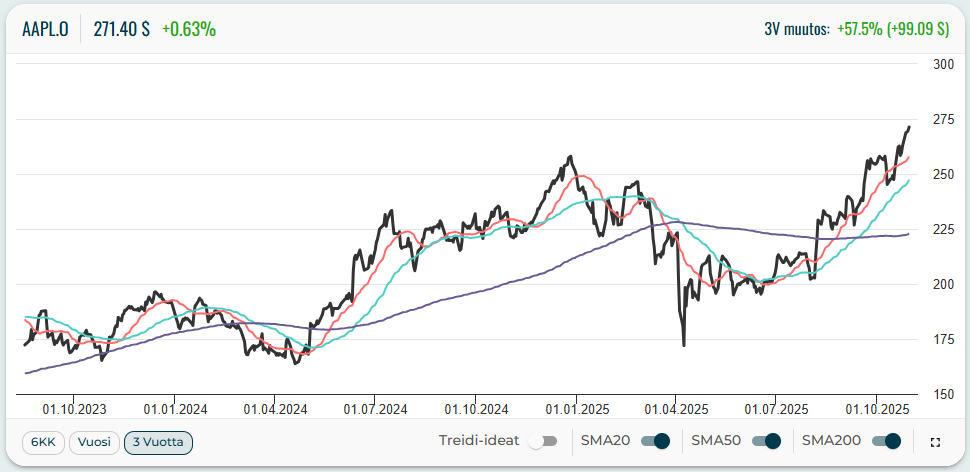Image resolution: width=970 pixels, height=472 pixels.
Task: Expand the chart to fullscreen
Action: point(935,441)
